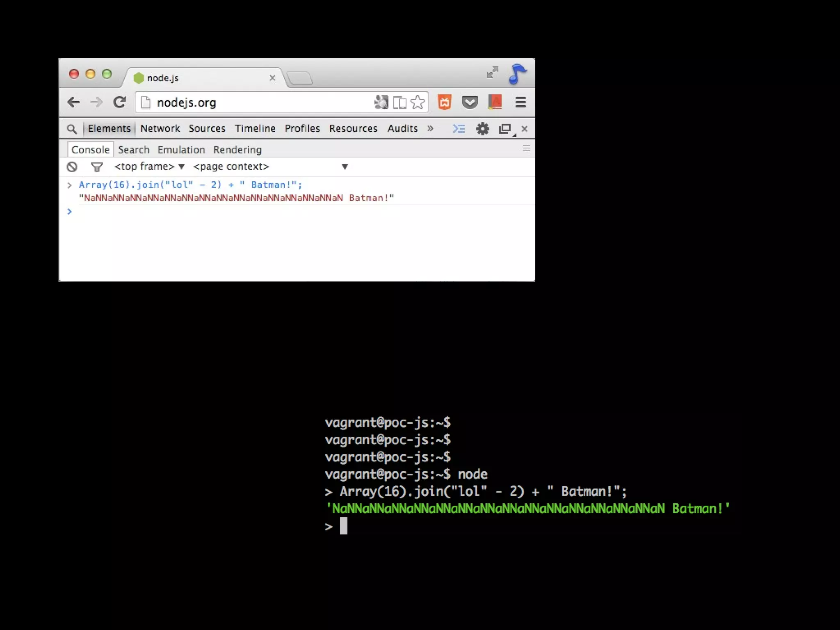This screenshot has width=840, height=630.
Task: Bookmark page with the star icon
Action: (x=418, y=102)
